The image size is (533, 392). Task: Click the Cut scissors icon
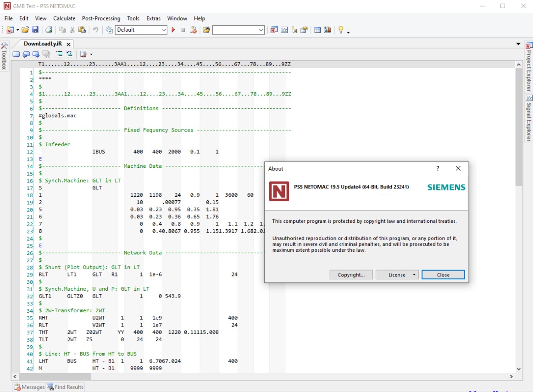72,30
